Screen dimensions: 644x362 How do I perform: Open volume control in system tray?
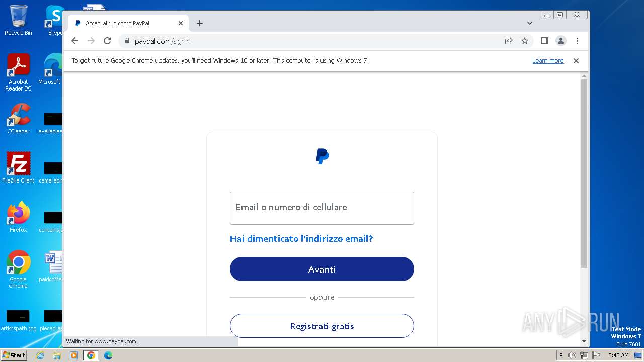(x=572, y=355)
